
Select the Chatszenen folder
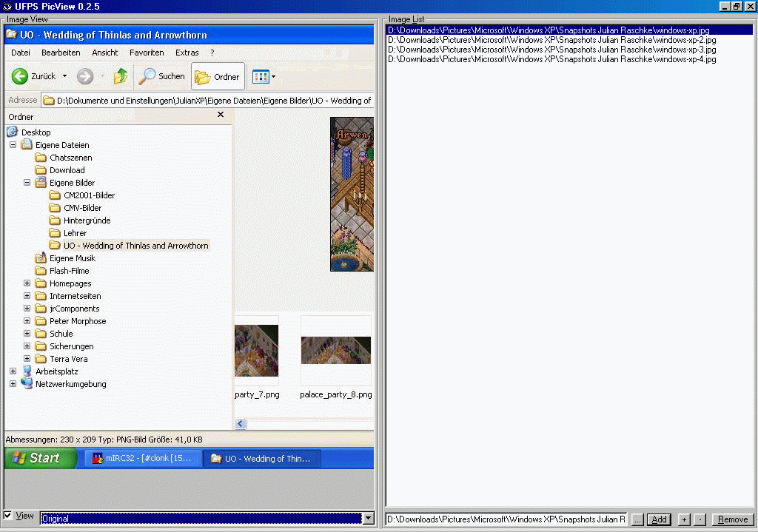(x=70, y=158)
